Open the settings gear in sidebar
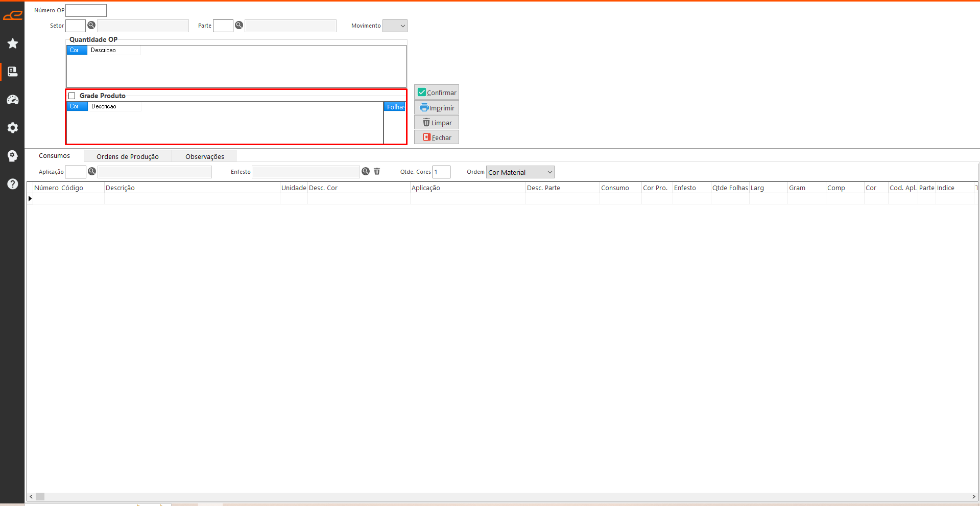This screenshot has height=506, width=980. click(13, 128)
